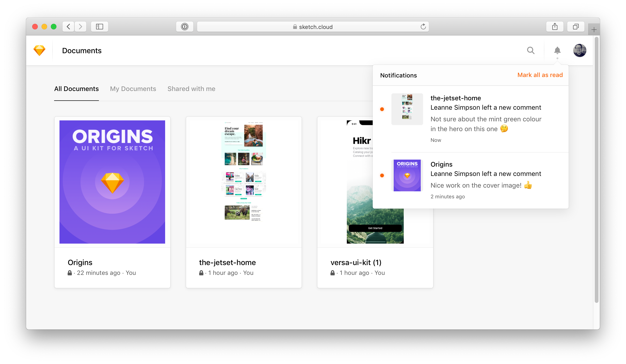Click the Safari share icon
Screen dimensions: 626x364
click(x=555, y=27)
